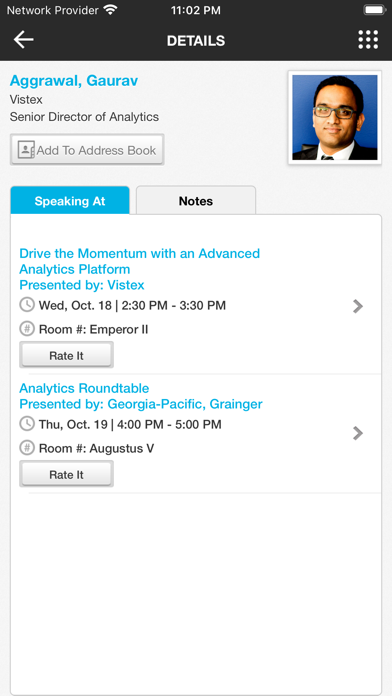Viewport: 392px width, 696px height.
Task: Click room hash icon beside Augustus V
Action: point(27,448)
